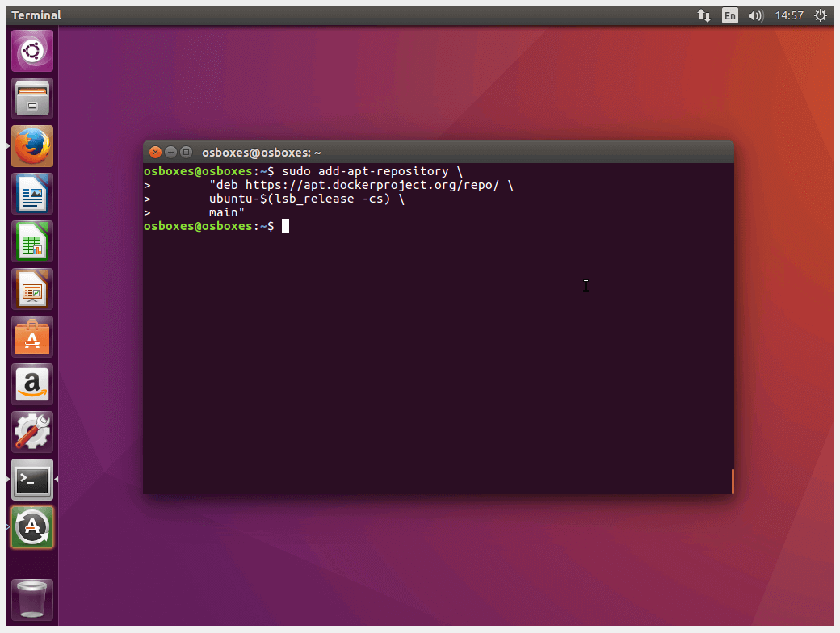This screenshot has width=840, height=633.
Task: Open the 14:57 clock calendar
Action: pyautogui.click(x=789, y=15)
